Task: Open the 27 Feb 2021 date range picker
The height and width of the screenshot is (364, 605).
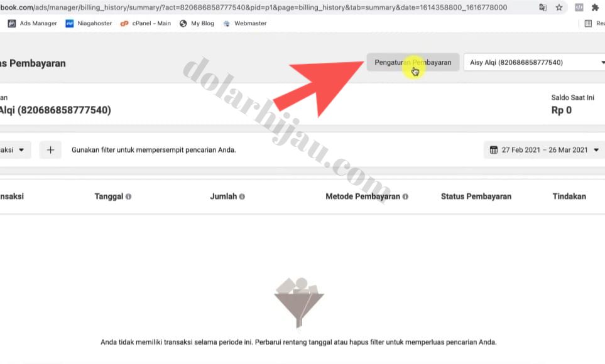Action: [545, 150]
